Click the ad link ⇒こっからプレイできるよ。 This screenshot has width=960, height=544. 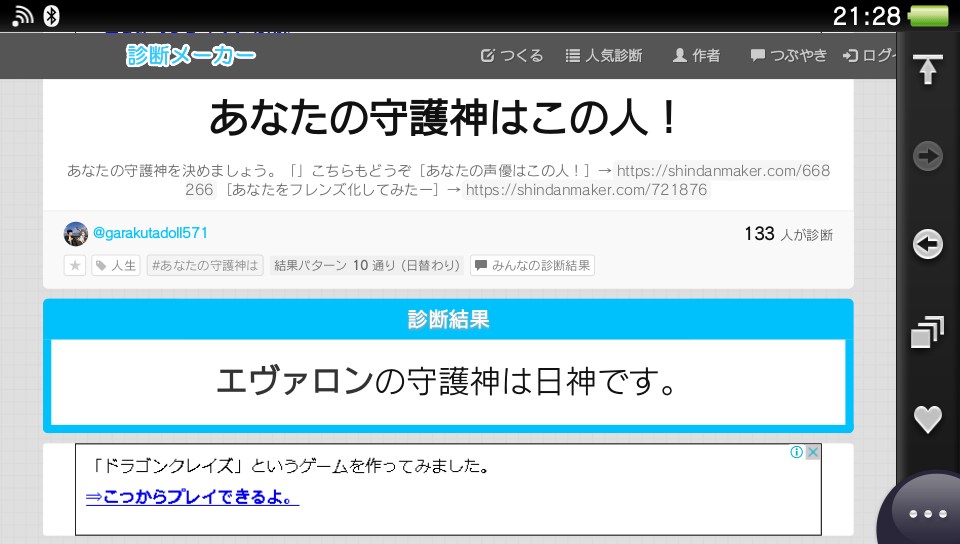tap(192, 496)
